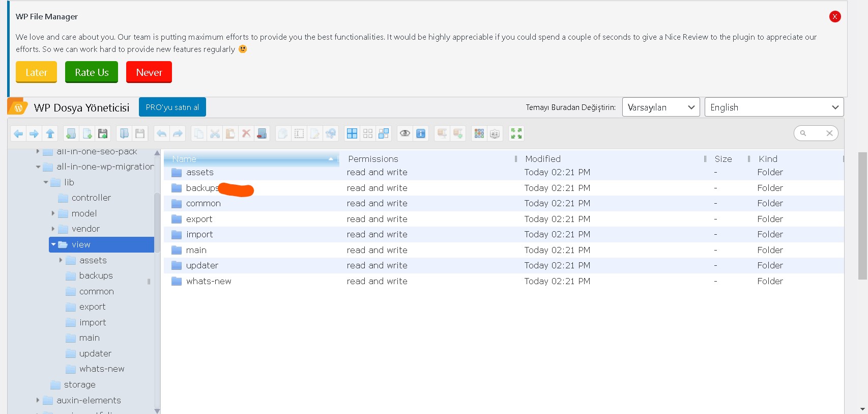Toggle the eye Preview icon
This screenshot has width=868, height=414.
405,134
